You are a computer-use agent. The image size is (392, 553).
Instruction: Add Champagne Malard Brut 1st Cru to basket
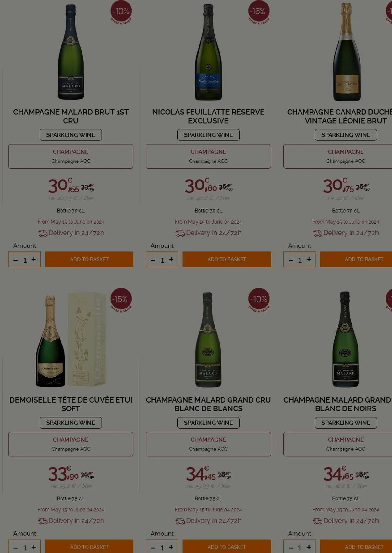[x=89, y=259]
